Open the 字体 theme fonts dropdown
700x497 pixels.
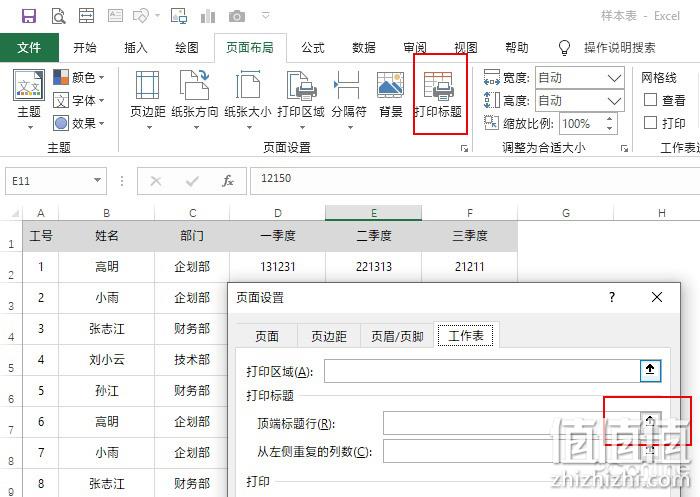point(79,100)
